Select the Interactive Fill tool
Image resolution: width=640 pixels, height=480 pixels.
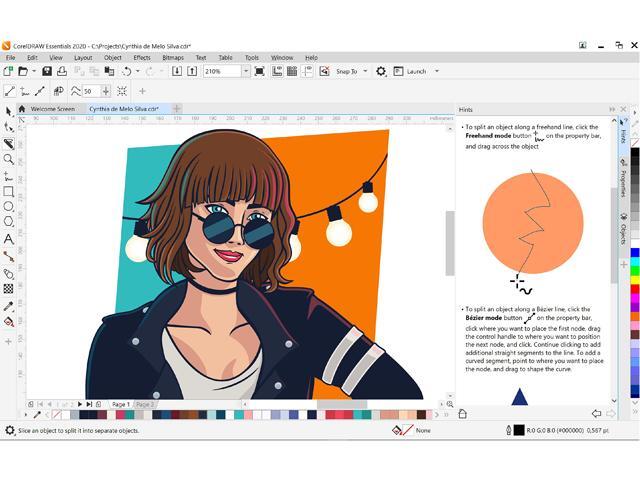8,322
